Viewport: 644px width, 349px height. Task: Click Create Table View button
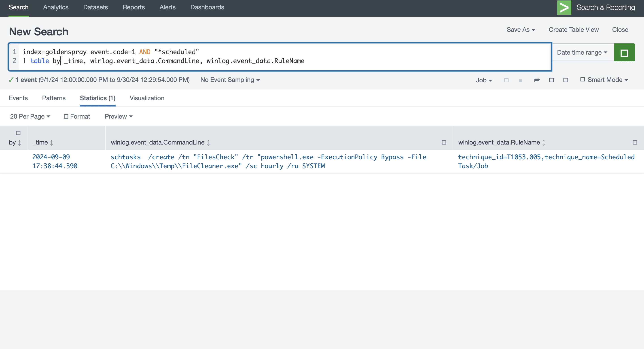tap(574, 30)
